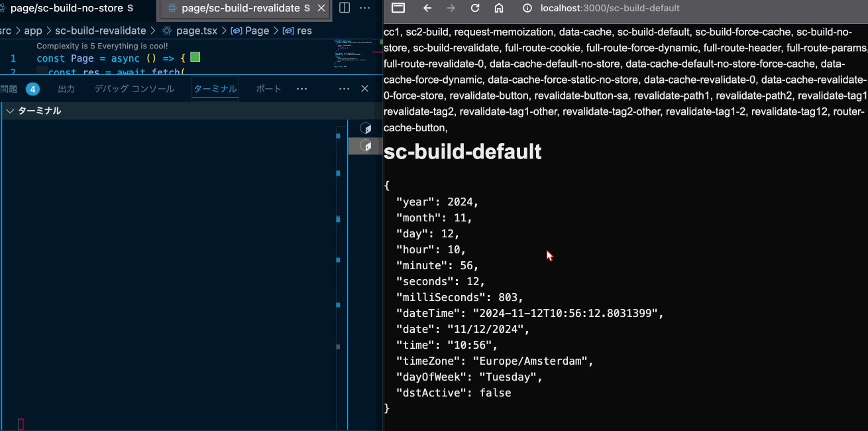The height and width of the screenshot is (431, 868).
Task: Click the "dayOfWeek": "Tuesday" line
Action: (x=469, y=377)
